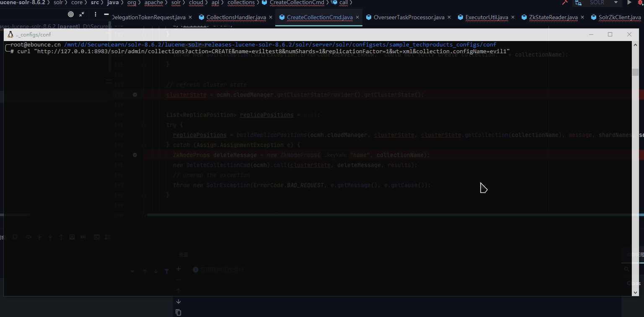Click the copy icon below the watches arrows
The height and width of the screenshot is (317, 644).
pyautogui.click(x=178, y=312)
